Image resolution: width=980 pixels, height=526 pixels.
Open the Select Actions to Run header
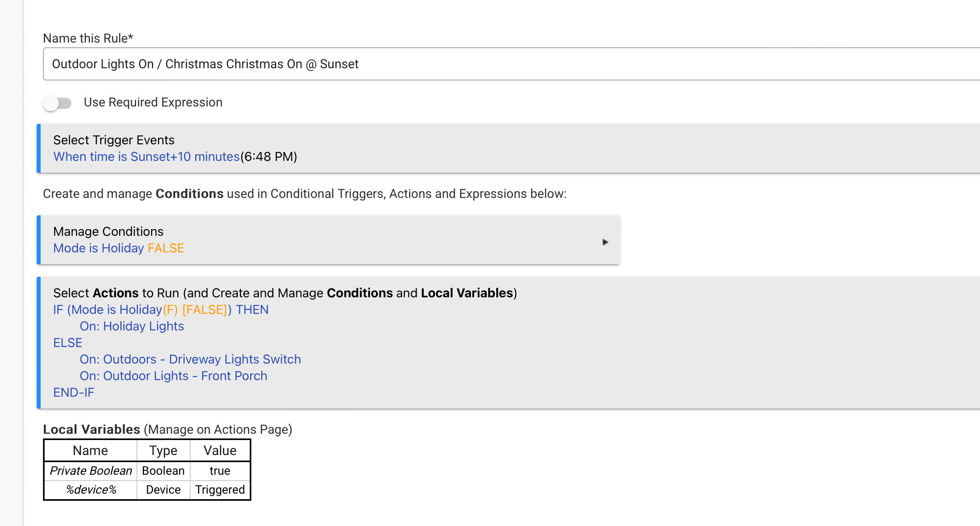point(285,293)
